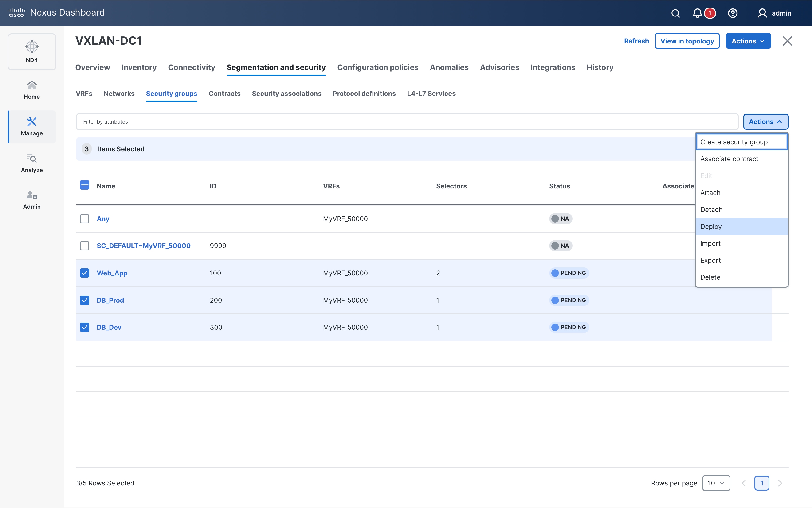812x508 pixels.
Task: Click the NA status of Any row
Action: tap(561, 219)
